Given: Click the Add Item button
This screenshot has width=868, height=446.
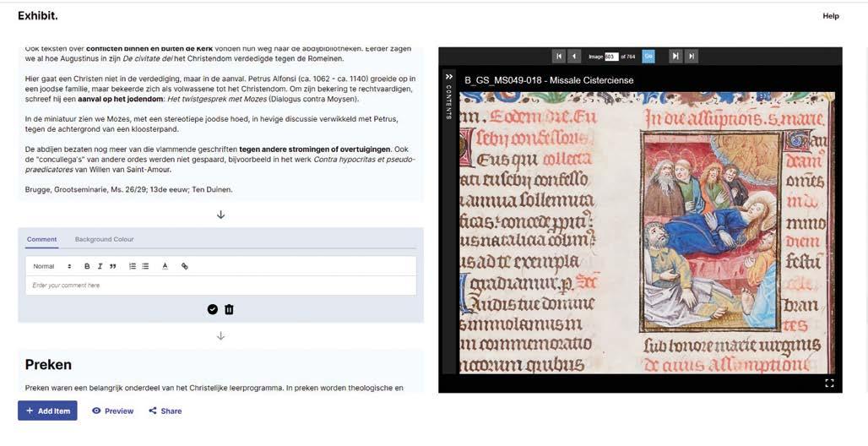Looking at the screenshot, I should tap(47, 411).
